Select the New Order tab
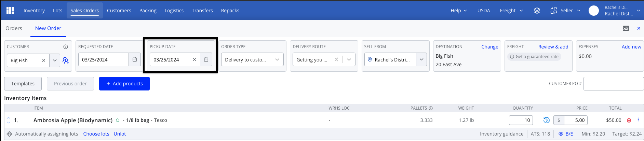644x141 pixels. 48,28
